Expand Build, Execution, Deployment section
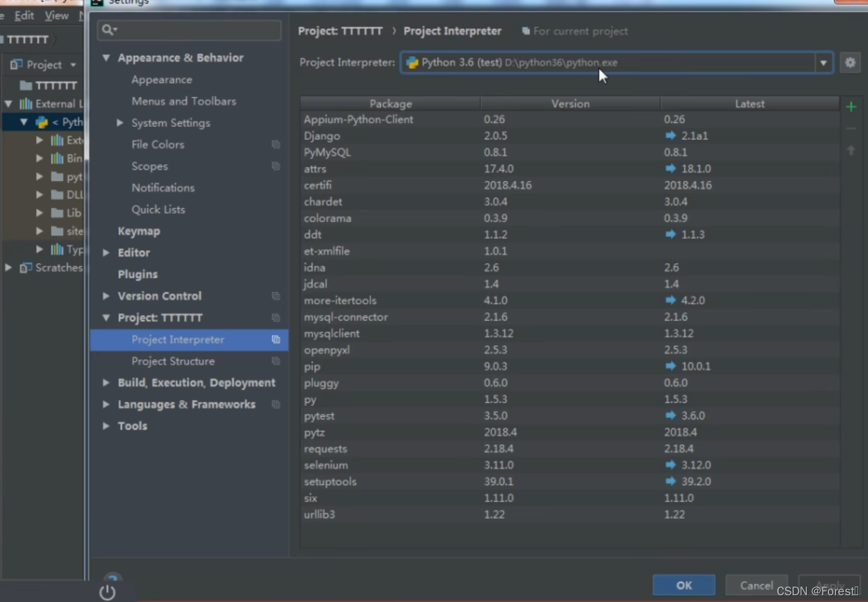This screenshot has height=602, width=868. coord(106,383)
